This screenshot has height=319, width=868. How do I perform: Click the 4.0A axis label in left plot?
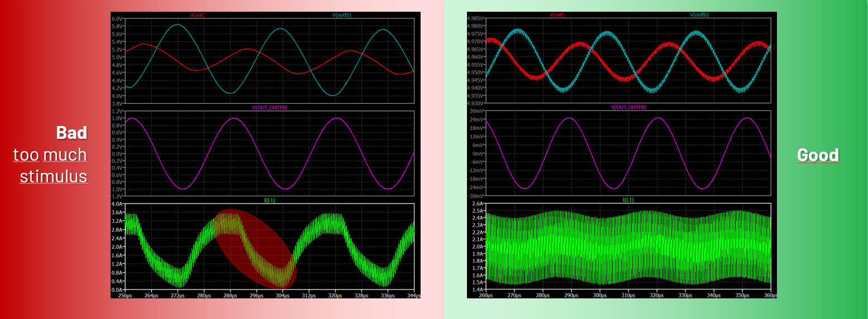tap(116, 204)
